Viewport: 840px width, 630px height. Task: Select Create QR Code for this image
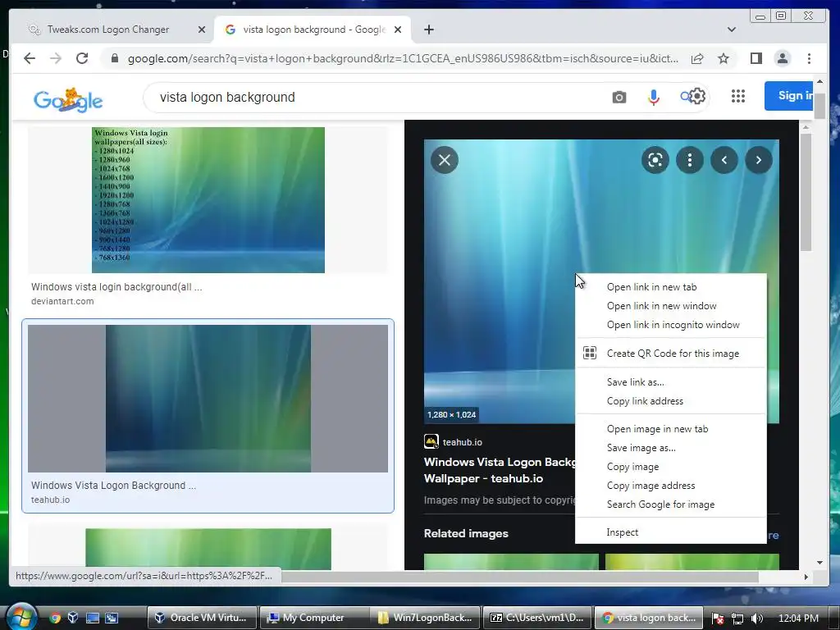[x=671, y=354]
